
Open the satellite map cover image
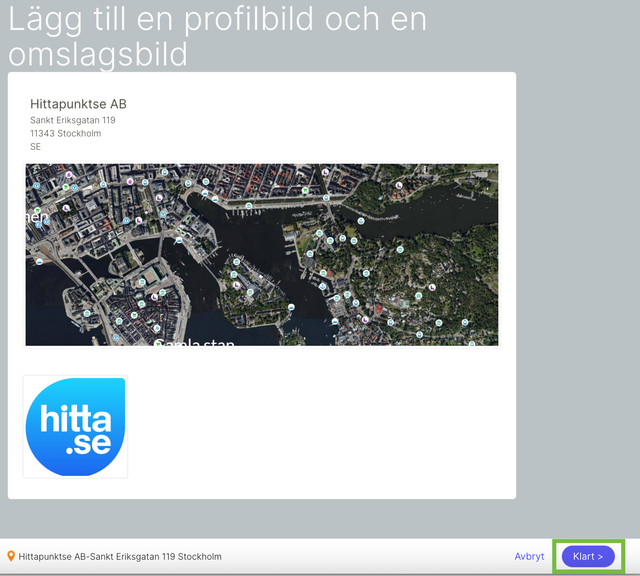(x=262, y=255)
